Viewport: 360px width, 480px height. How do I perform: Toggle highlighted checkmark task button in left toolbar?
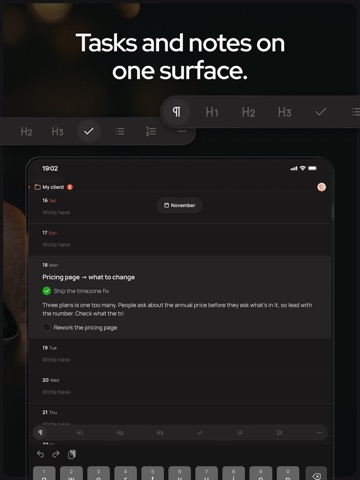pyautogui.click(x=89, y=131)
